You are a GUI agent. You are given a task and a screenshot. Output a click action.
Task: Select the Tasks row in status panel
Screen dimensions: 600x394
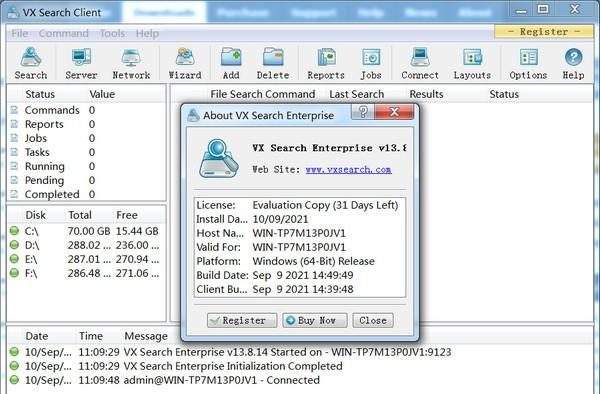coord(87,152)
